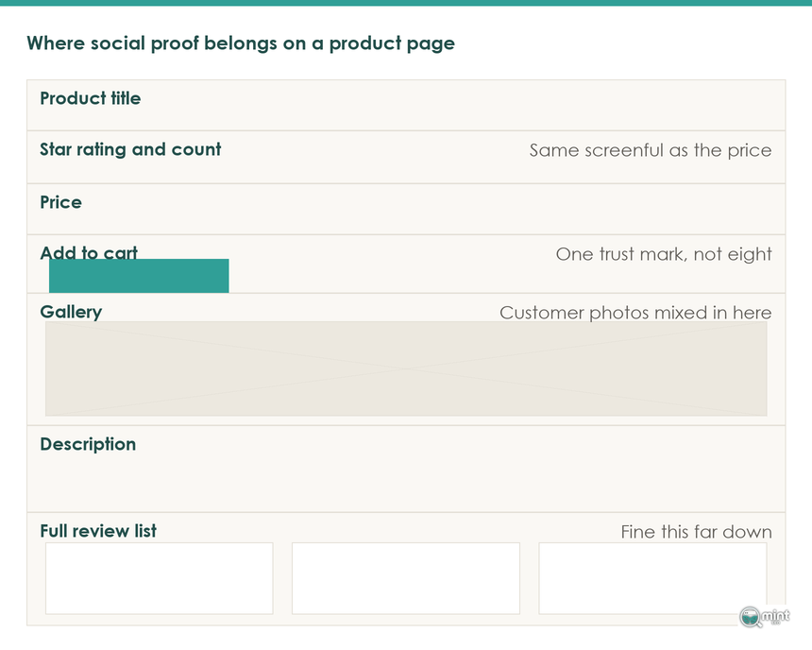Select the 'Customer photos mixed in here' note
This screenshot has height=650, width=812.
point(636,313)
